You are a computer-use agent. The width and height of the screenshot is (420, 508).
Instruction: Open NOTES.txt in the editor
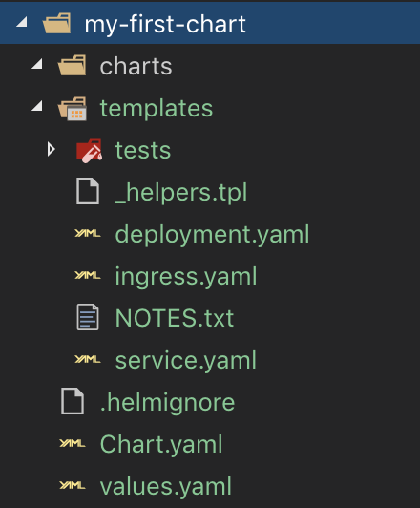tap(175, 318)
